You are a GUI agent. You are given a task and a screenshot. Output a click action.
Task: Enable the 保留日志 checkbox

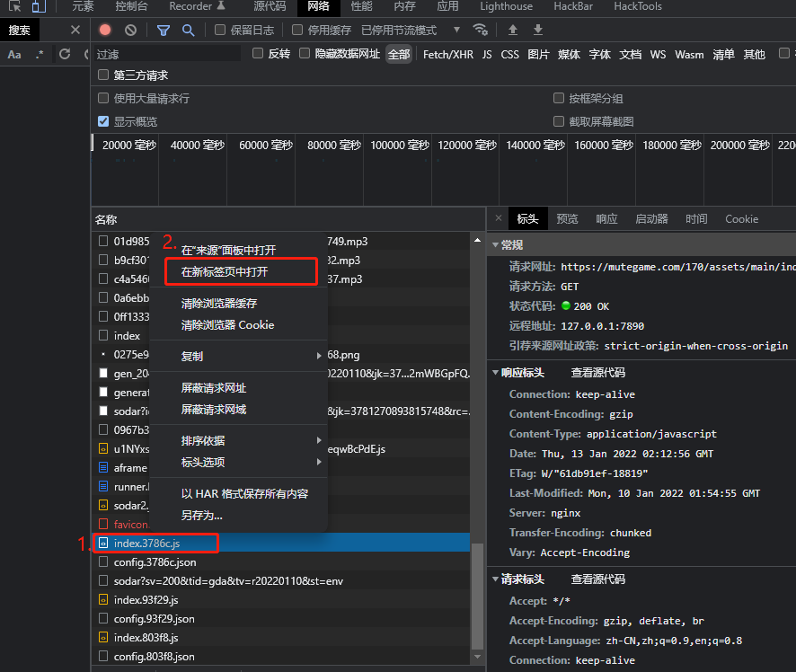[x=221, y=30]
